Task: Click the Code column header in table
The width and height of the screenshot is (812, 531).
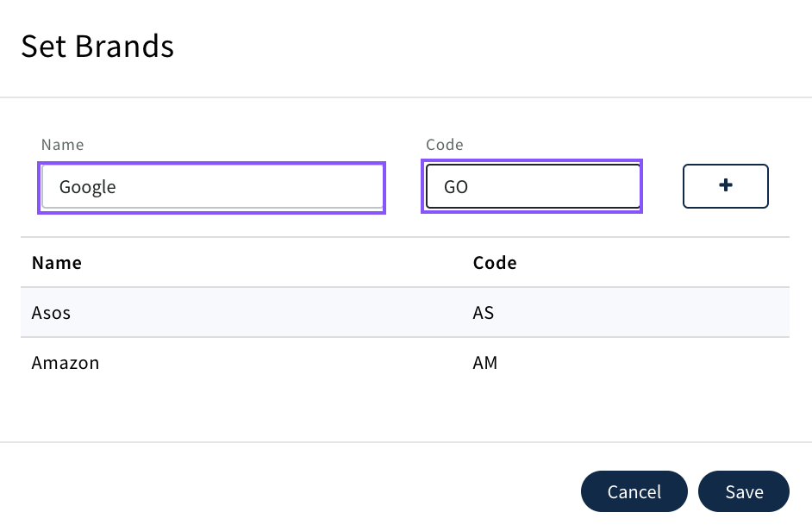Action: [495, 263]
